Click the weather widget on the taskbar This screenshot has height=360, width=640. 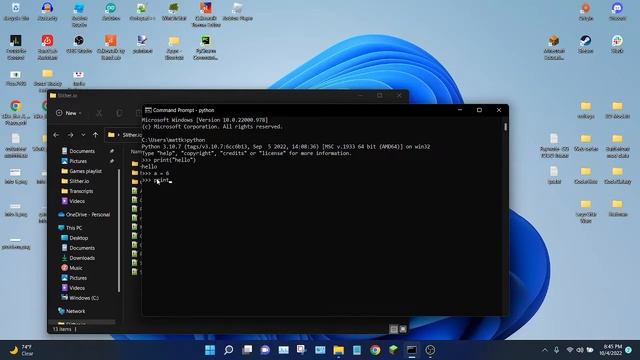21,350
